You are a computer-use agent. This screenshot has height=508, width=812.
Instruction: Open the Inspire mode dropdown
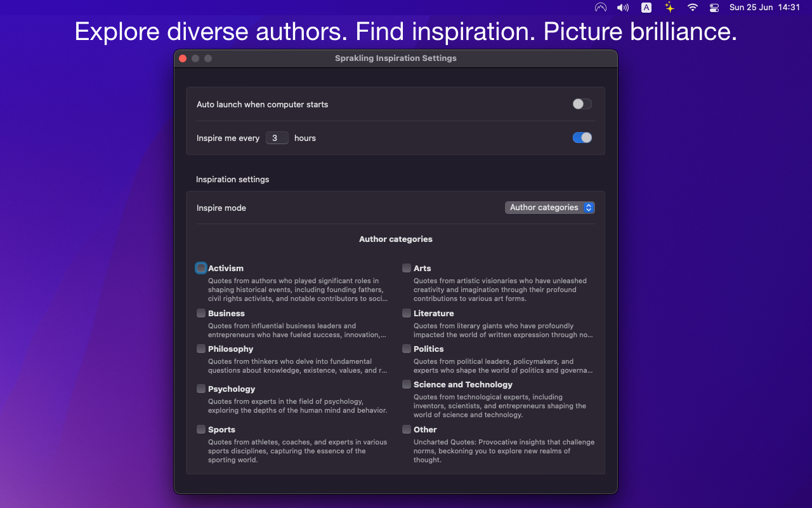click(x=550, y=208)
